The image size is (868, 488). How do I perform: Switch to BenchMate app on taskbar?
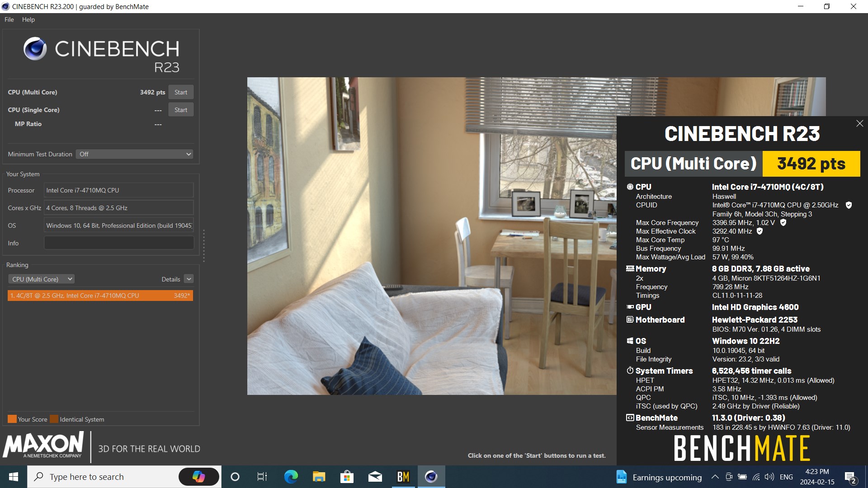point(403,477)
